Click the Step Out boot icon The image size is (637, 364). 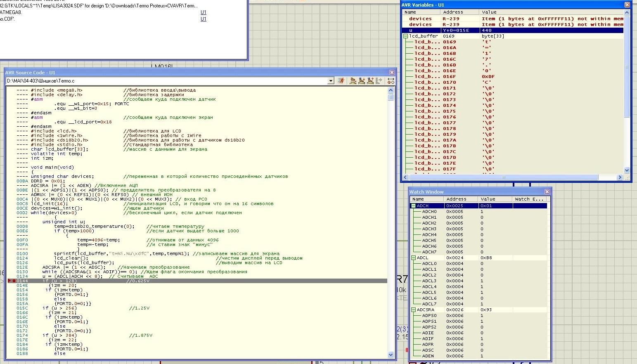point(370,81)
